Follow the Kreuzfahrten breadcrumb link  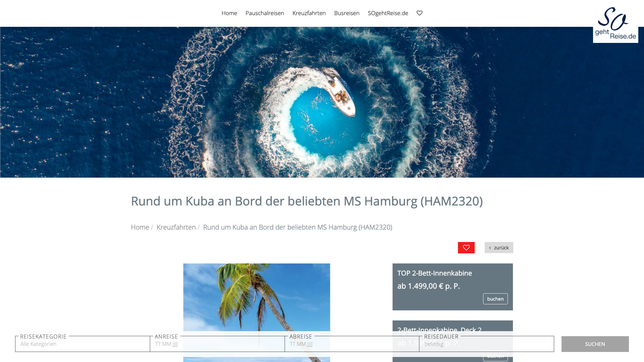click(x=176, y=227)
